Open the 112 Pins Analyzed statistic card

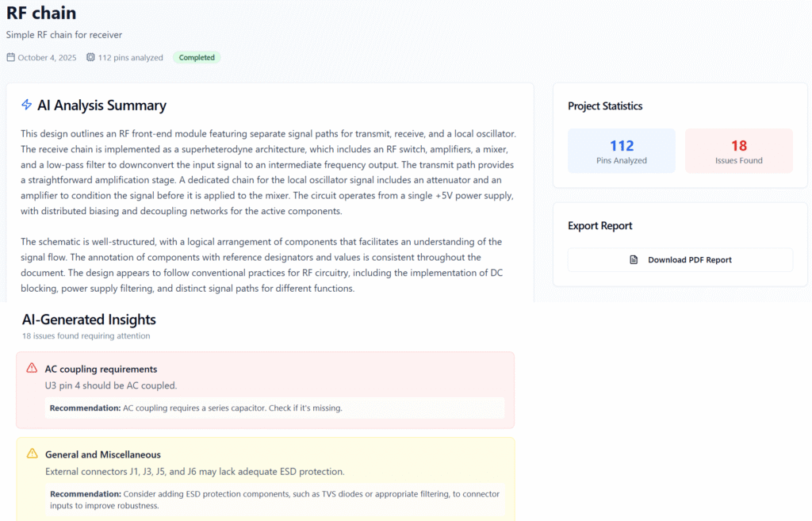(622, 151)
